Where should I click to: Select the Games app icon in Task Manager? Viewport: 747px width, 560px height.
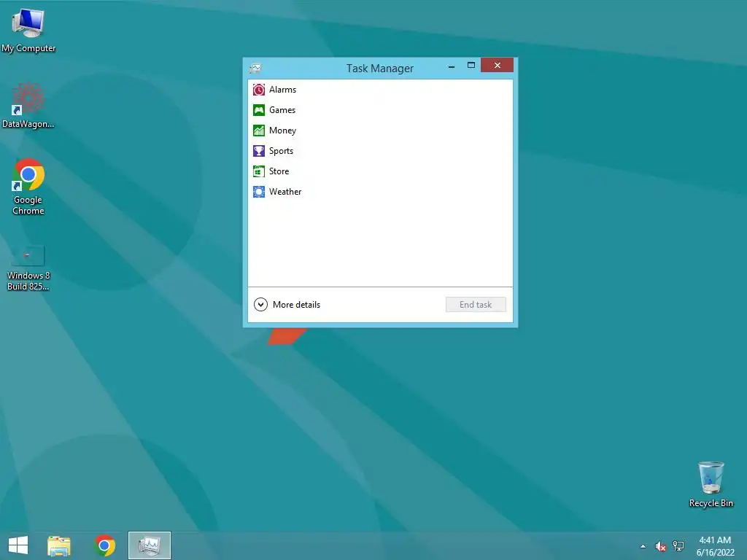pyautogui.click(x=259, y=110)
